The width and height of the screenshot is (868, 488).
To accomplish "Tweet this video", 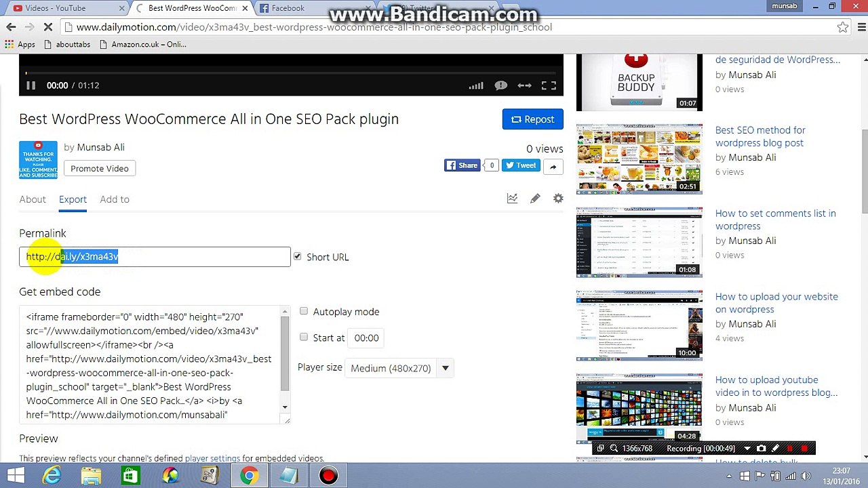I will (521, 165).
